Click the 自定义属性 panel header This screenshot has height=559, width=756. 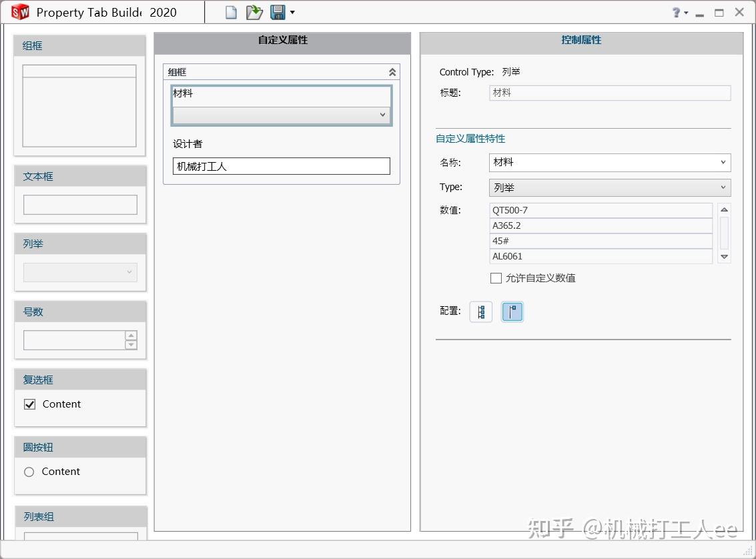click(x=282, y=40)
